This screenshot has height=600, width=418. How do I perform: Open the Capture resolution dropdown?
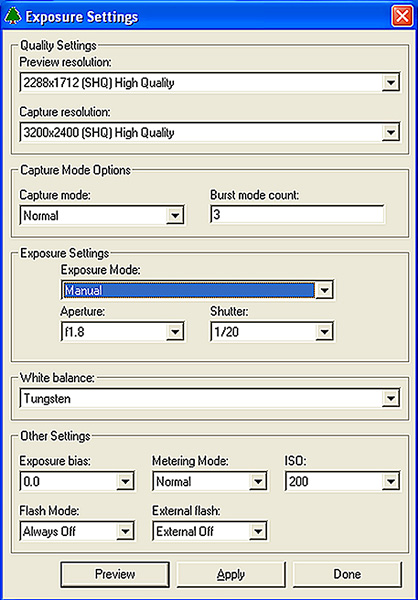(x=390, y=133)
